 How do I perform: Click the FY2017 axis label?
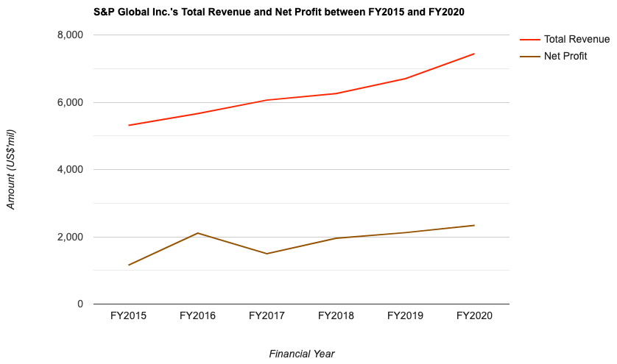(x=267, y=315)
